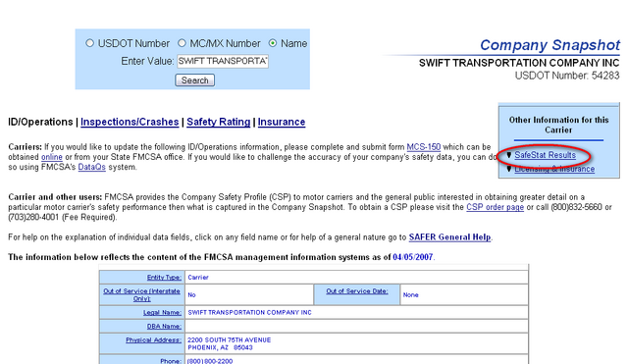Click the 'No' Out of Service value
Viewport: 628px width, 364px height.
pos(191,294)
